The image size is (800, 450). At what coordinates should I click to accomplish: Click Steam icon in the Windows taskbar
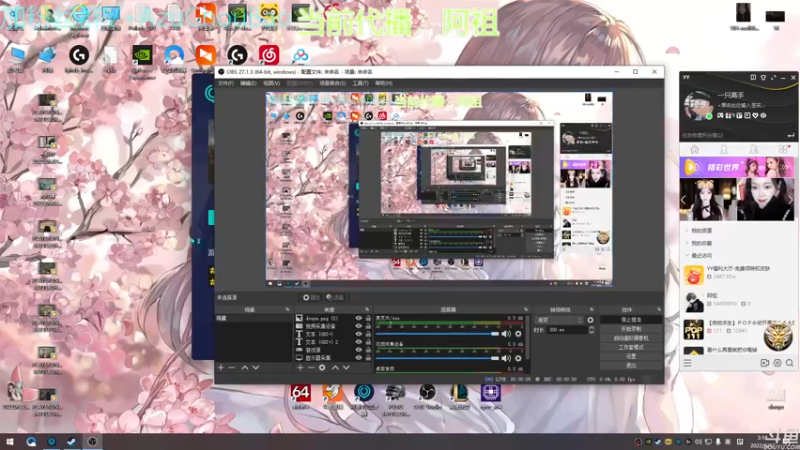pyautogui.click(x=71, y=441)
